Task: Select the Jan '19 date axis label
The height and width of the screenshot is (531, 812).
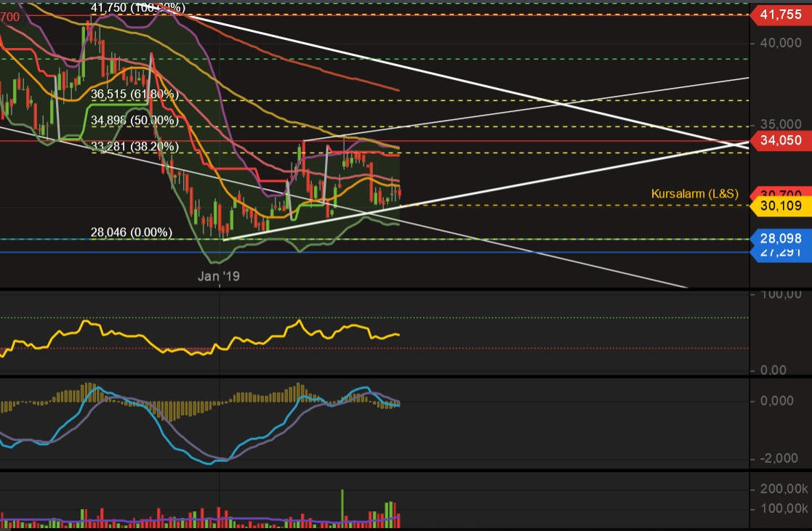Action: (x=219, y=275)
